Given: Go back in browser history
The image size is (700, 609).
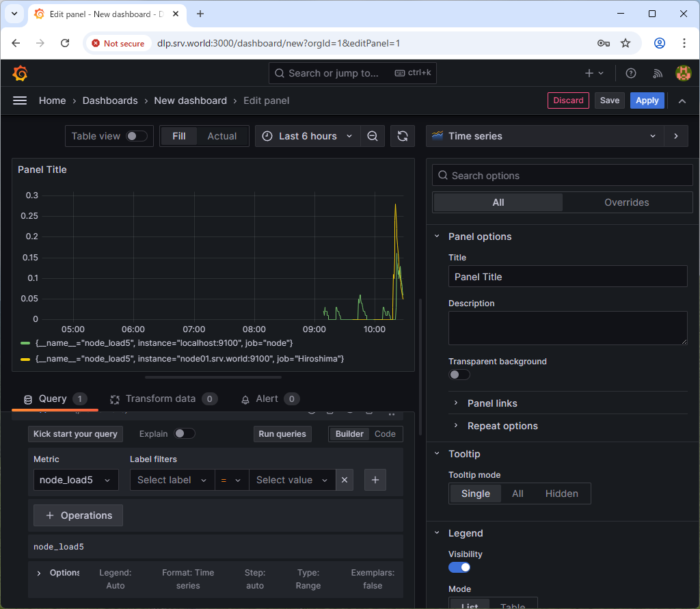Looking at the screenshot, I should coord(16,43).
